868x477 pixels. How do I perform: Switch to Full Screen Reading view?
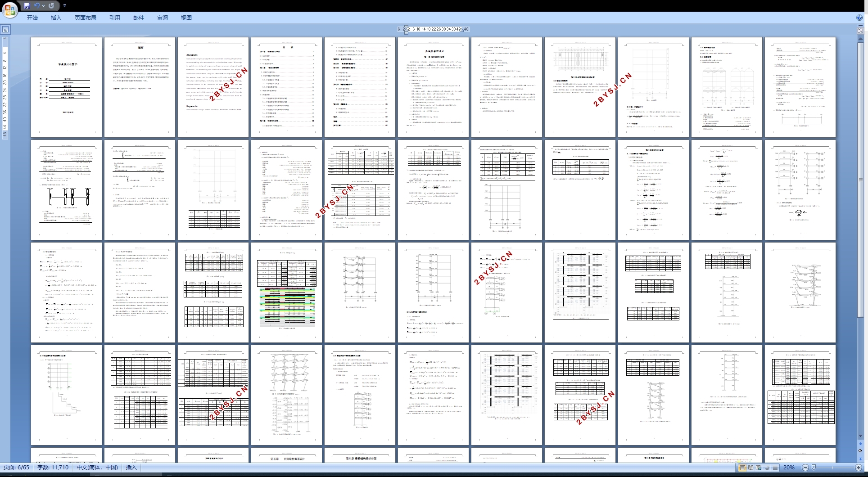click(750, 468)
